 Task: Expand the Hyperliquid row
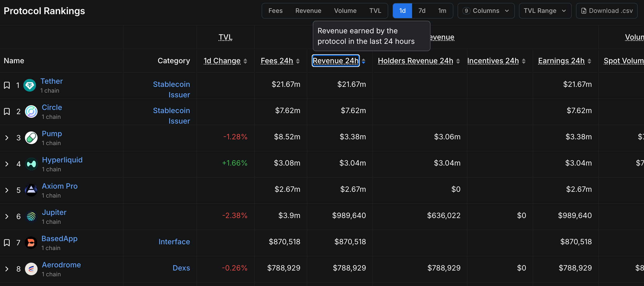tap(7, 164)
